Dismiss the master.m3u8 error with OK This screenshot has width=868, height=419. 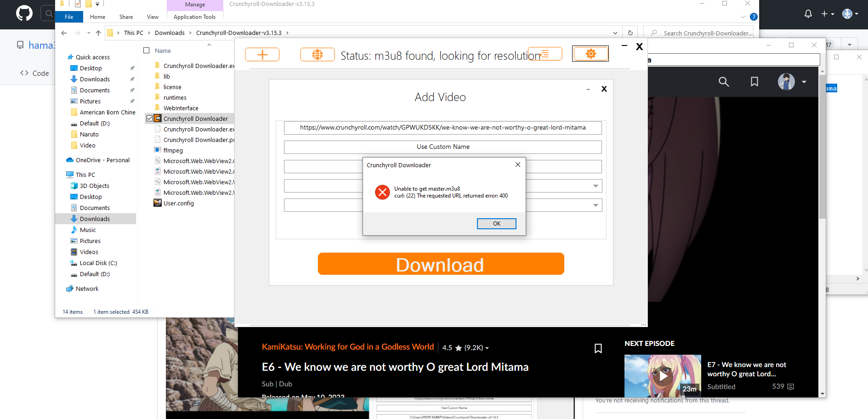click(x=496, y=224)
